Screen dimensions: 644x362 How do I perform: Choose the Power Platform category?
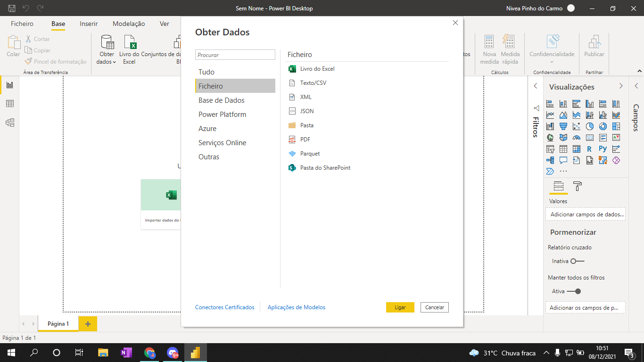[x=235, y=115]
